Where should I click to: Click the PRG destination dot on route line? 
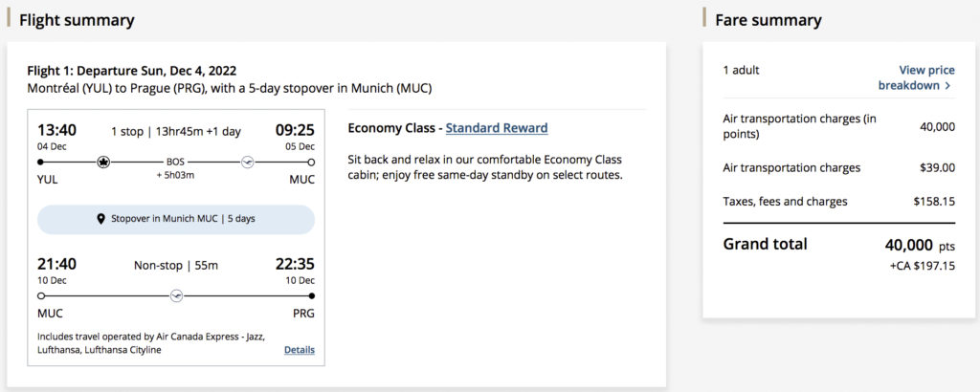pos(312,296)
